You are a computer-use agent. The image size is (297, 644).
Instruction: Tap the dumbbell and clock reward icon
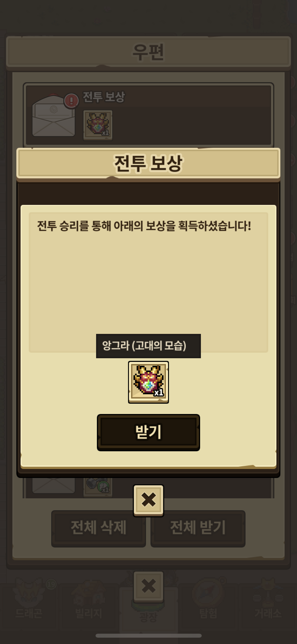point(98,487)
